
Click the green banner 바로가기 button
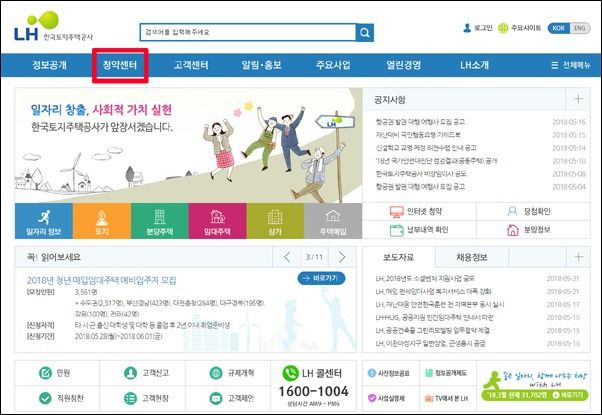click(x=567, y=395)
